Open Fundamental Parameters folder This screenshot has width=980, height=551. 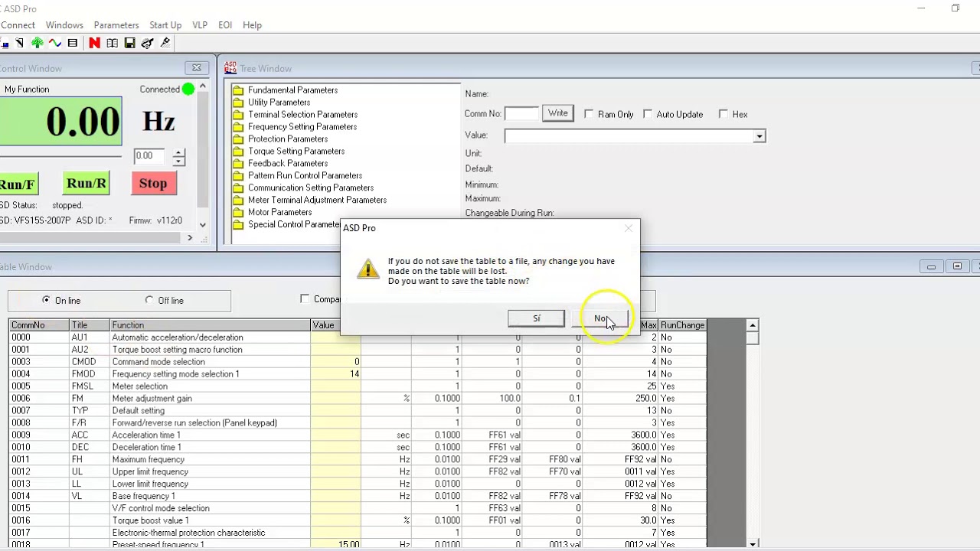pos(292,90)
